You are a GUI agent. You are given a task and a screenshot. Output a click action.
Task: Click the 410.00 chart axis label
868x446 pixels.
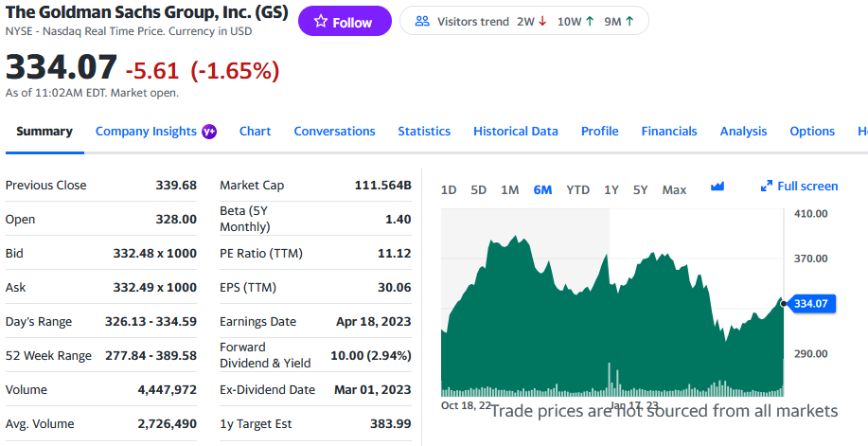tap(810, 214)
